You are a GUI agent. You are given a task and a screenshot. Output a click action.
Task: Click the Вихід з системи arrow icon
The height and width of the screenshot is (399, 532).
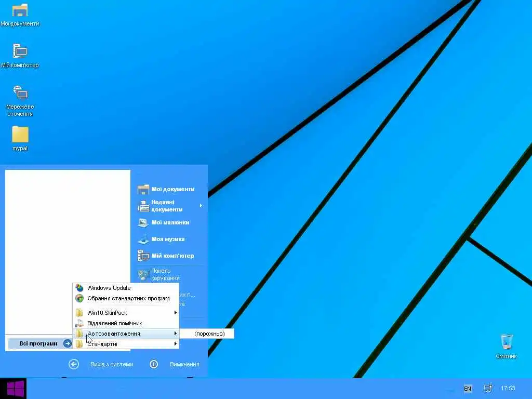tap(74, 364)
